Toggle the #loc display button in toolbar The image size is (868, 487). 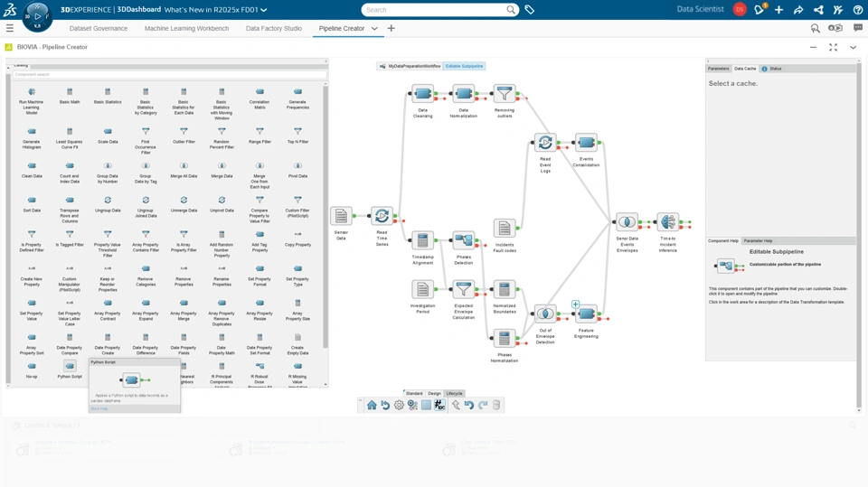439,405
